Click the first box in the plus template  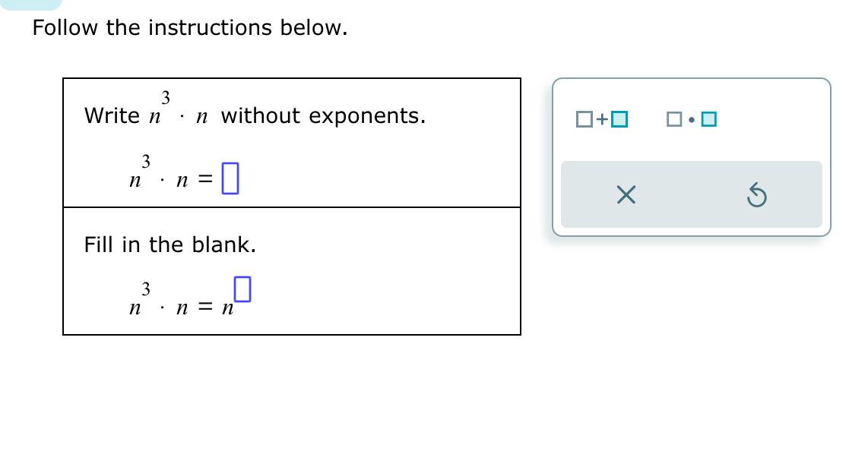tap(583, 118)
